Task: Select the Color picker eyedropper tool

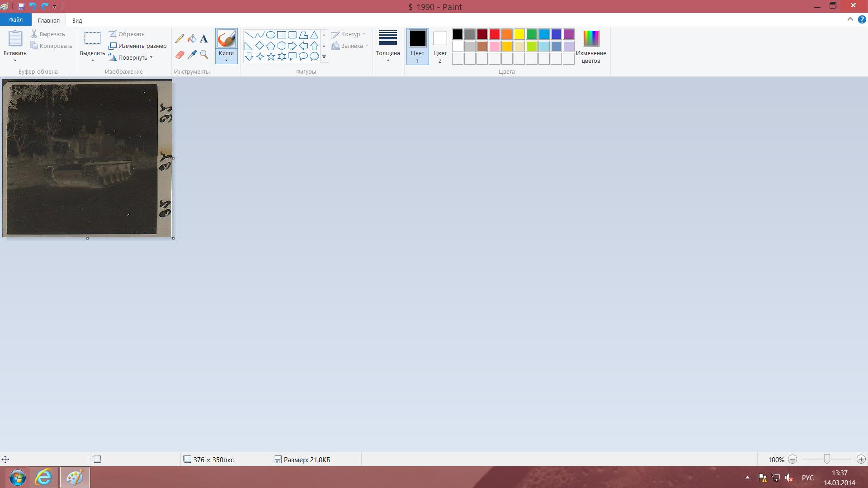Action: click(x=192, y=55)
